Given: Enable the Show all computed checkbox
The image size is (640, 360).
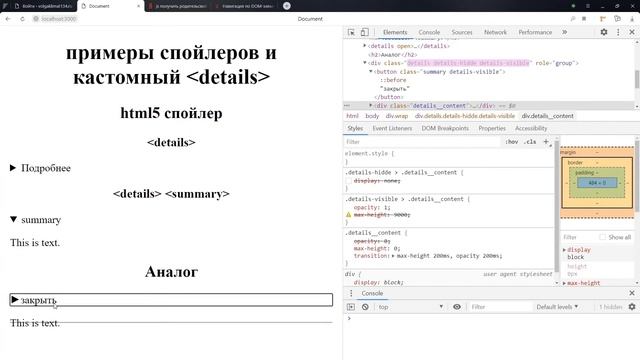Looking at the screenshot, I should point(602,237).
